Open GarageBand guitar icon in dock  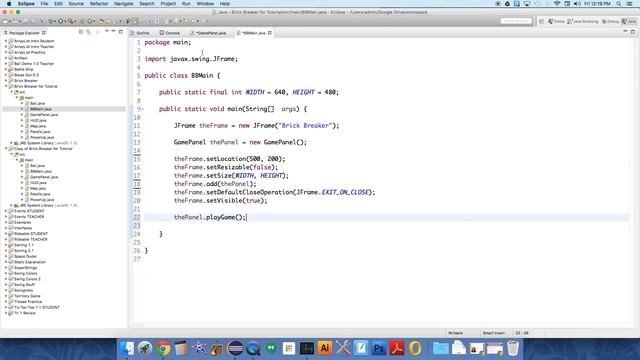pyautogui.click(x=217, y=348)
